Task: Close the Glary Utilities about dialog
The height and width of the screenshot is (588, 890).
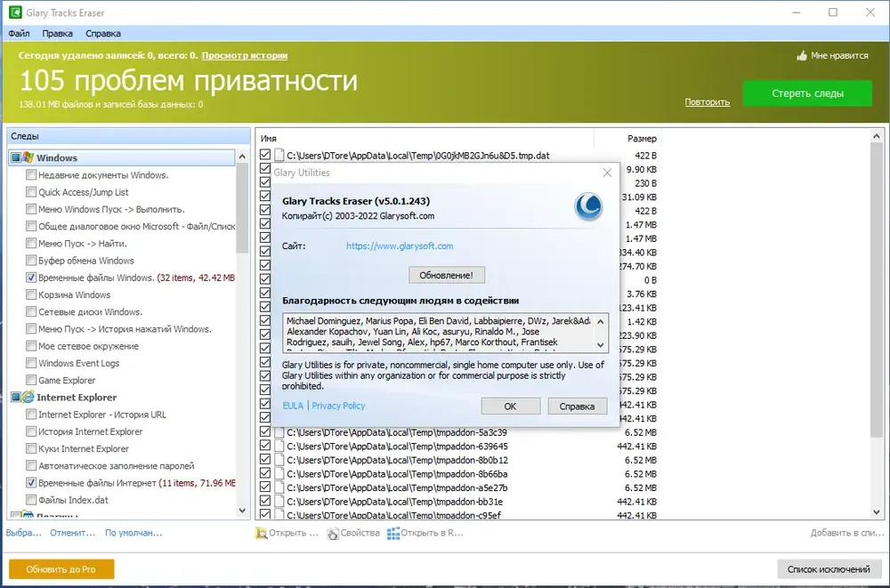Action: [x=607, y=173]
